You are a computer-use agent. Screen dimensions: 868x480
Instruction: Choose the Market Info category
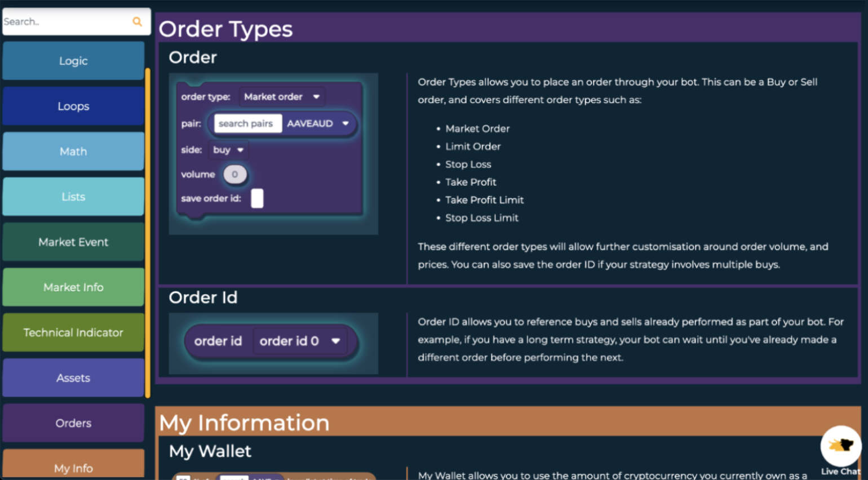pyautogui.click(x=73, y=287)
